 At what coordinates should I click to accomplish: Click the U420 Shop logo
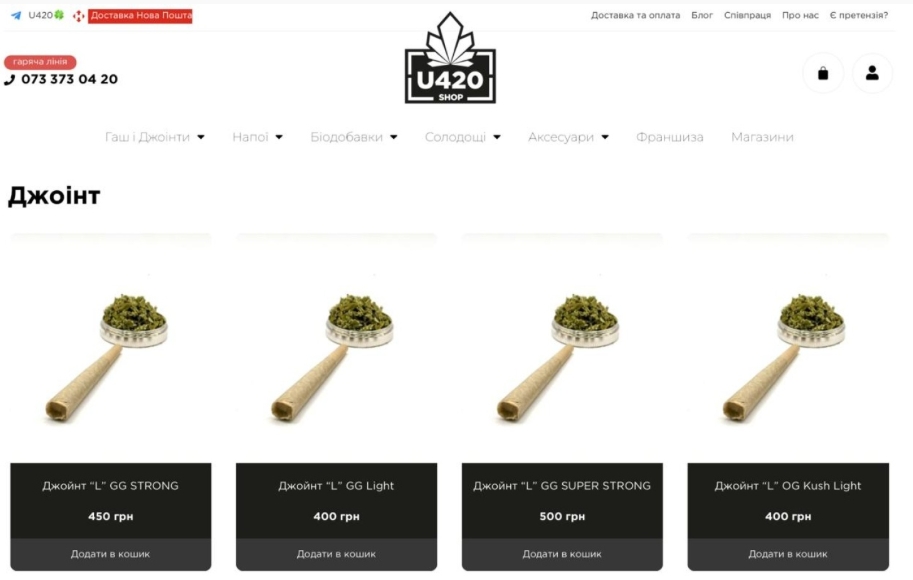450,58
